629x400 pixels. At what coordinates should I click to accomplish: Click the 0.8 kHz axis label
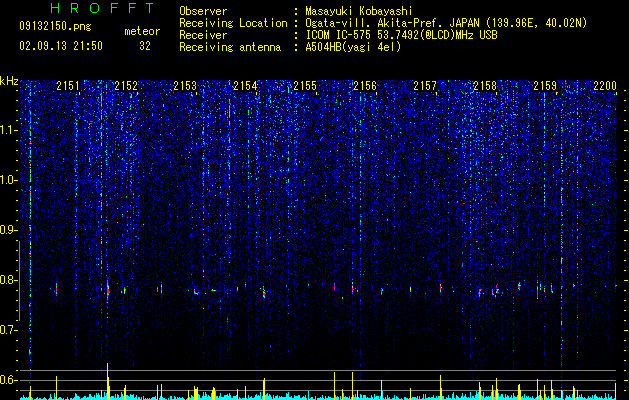(8, 280)
